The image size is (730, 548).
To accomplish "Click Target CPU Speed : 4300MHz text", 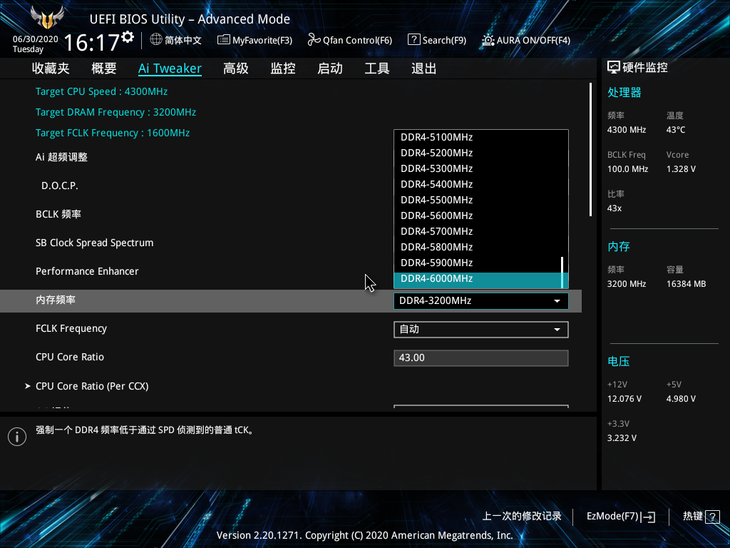I will [101, 92].
